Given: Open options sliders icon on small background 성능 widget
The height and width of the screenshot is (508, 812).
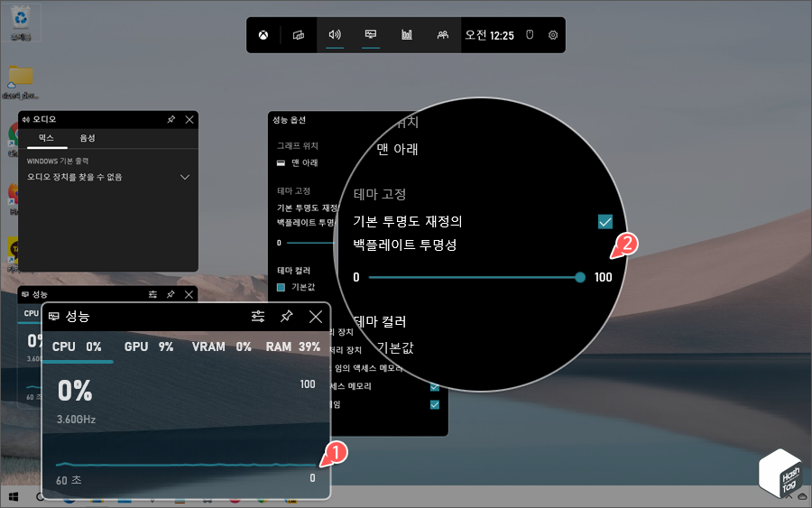Looking at the screenshot, I should tap(152, 294).
